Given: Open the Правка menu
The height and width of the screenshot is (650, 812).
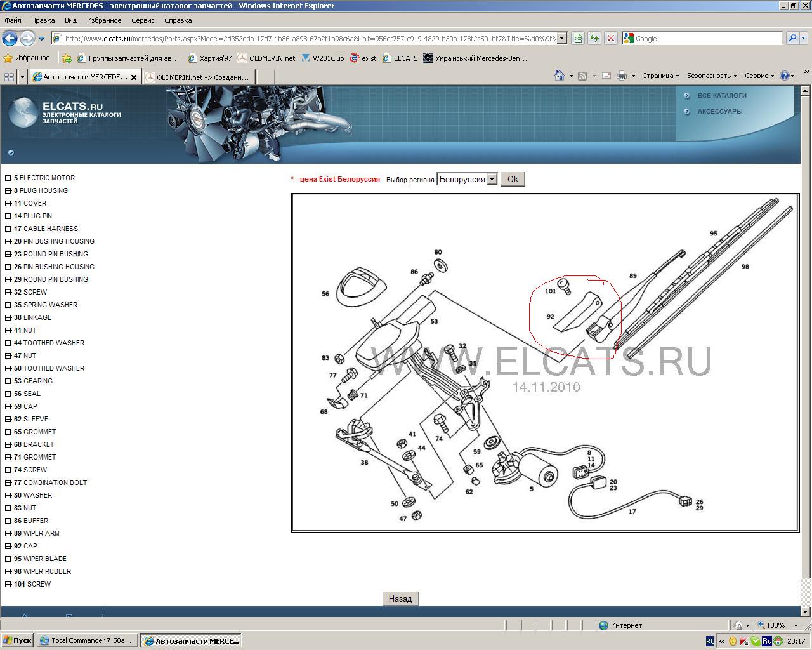Looking at the screenshot, I should 43,20.
